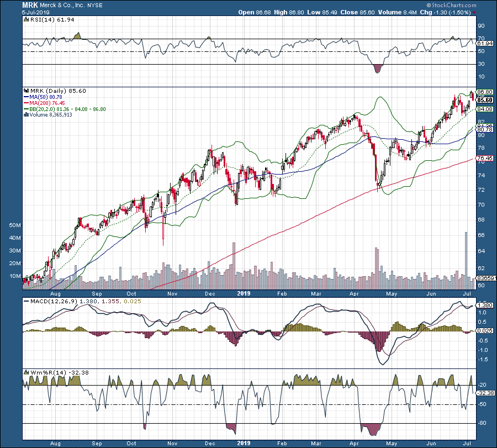Screen dimensions: 497x448
Task: Click the bar icon before Volume 8,365,913
Action: point(27,115)
